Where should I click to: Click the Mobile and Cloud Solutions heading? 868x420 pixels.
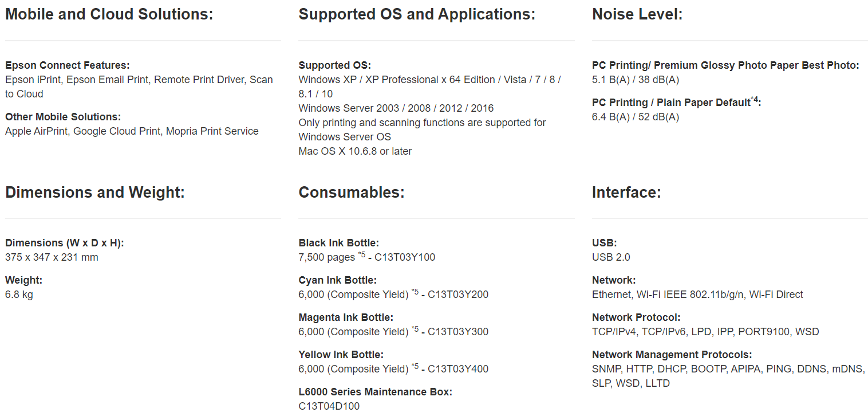click(109, 14)
